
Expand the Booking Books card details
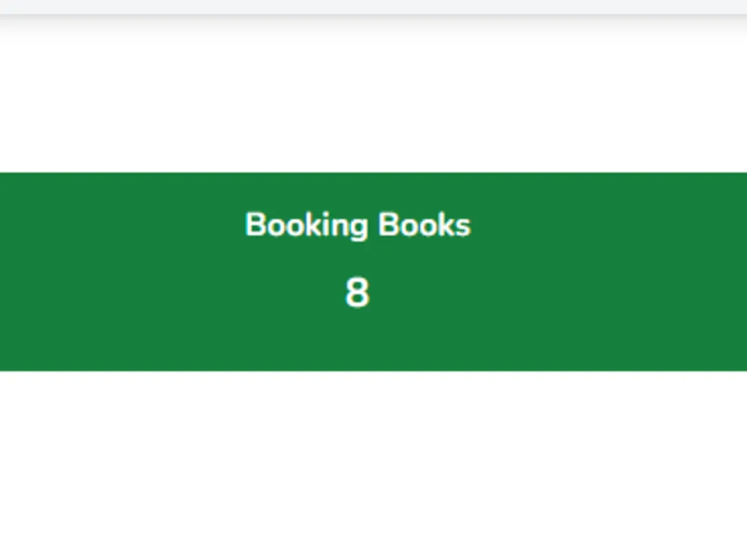pyautogui.click(x=357, y=270)
